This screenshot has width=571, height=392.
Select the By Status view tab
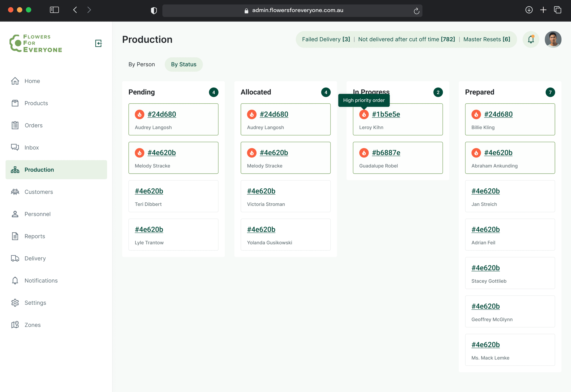coord(183,64)
